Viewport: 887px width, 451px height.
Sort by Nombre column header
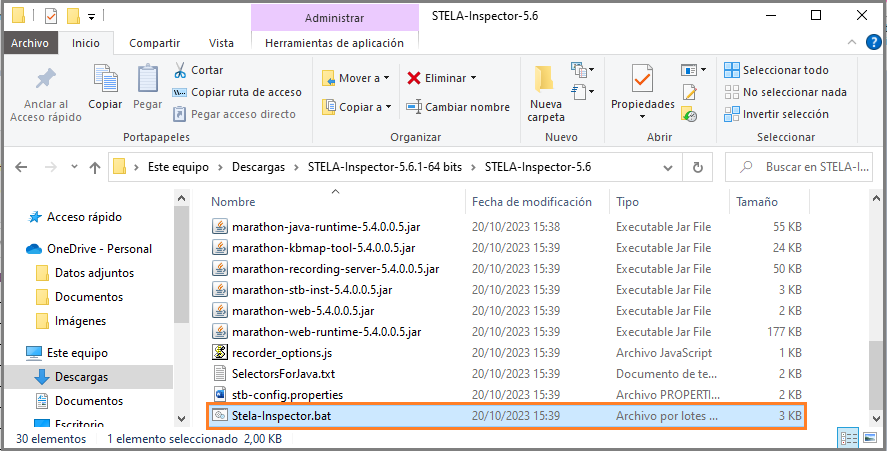[233, 202]
